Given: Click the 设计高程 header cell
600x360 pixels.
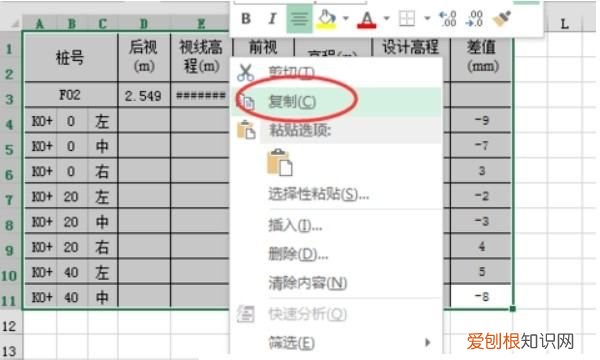Looking at the screenshot, I should (x=410, y=47).
